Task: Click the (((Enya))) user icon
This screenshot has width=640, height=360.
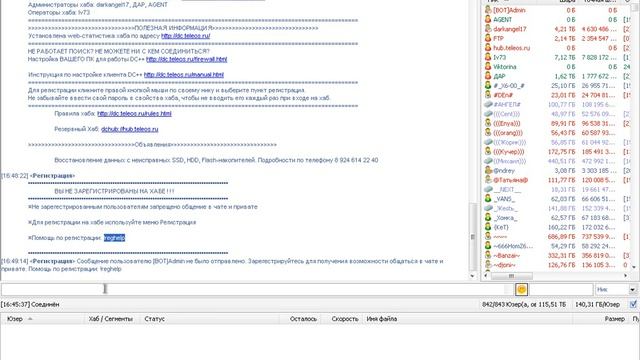Action: tap(488, 123)
